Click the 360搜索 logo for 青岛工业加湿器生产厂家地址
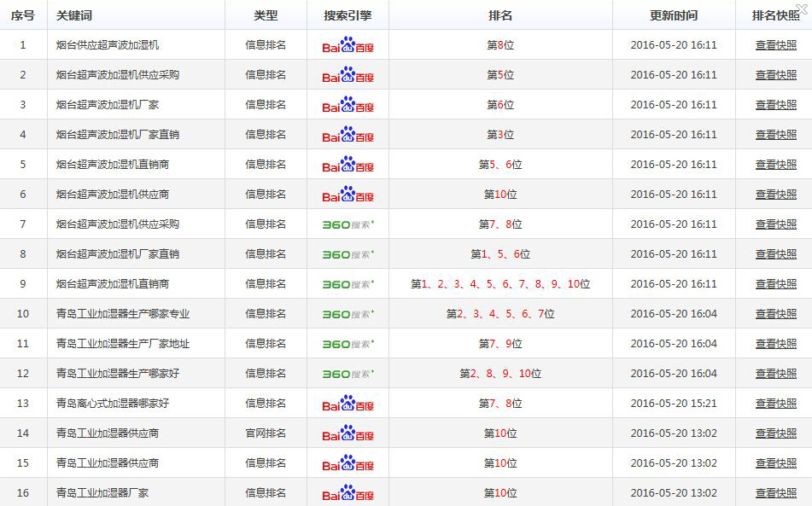 point(348,344)
